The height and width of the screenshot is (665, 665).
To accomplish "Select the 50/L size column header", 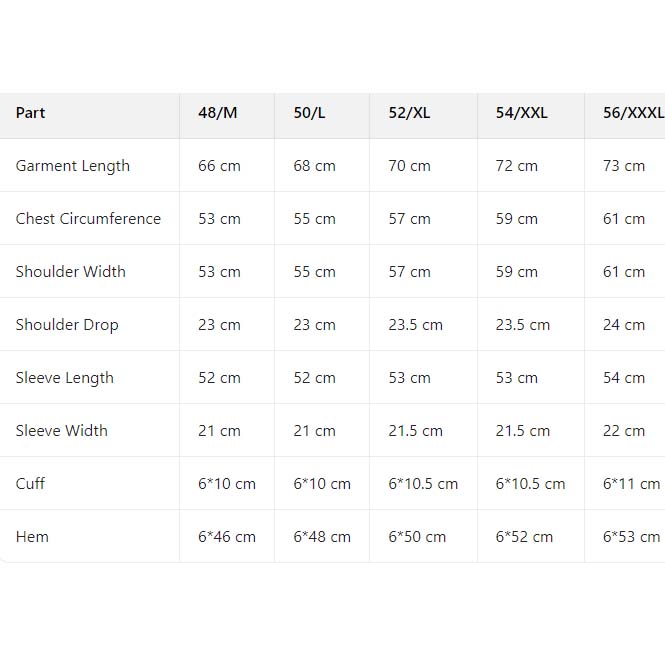I will click(x=309, y=113).
